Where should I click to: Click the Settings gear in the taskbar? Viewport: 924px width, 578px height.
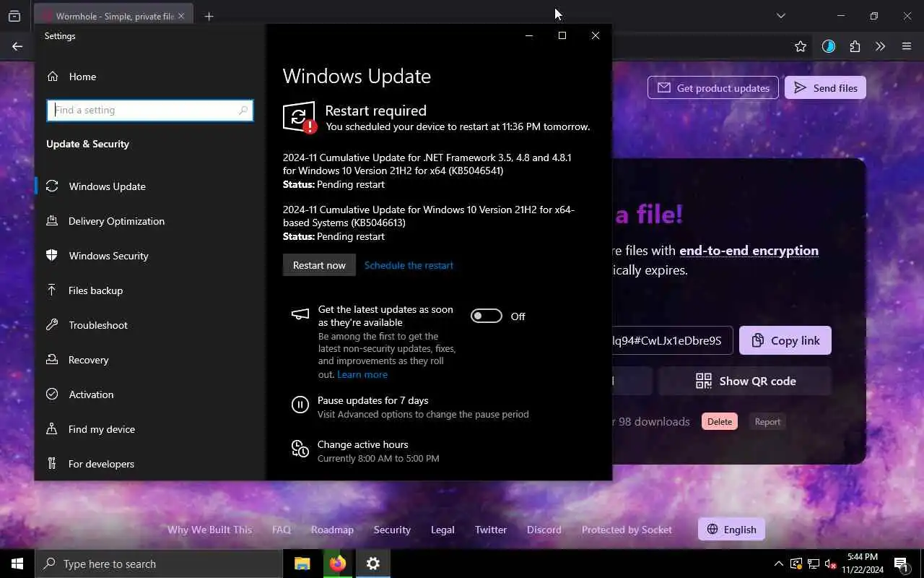(x=372, y=564)
